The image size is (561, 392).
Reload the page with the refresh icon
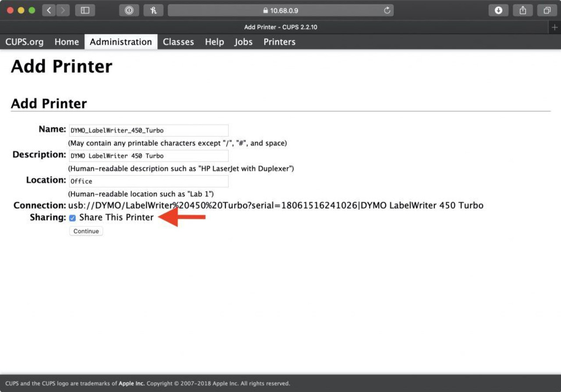pos(387,11)
